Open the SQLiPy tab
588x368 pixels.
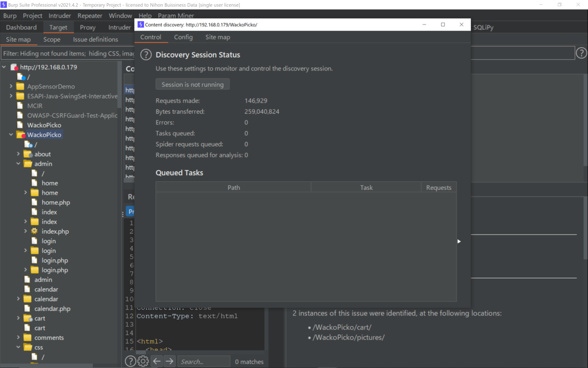coord(483,27)
